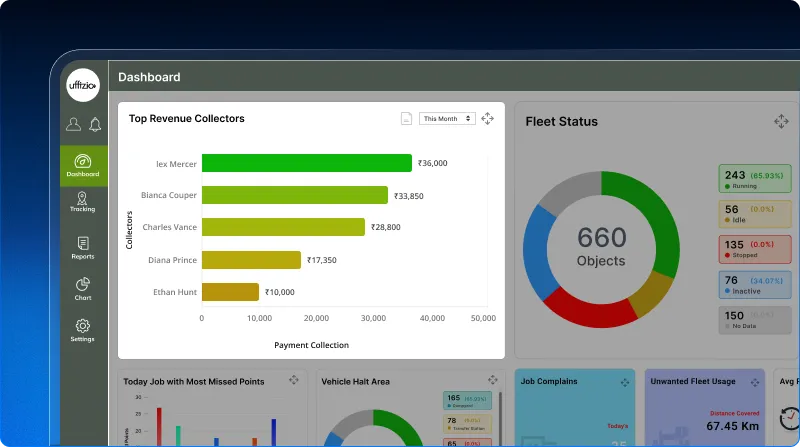Click the 165 card in Vehicle Halt Area
This screenshot has width=800, height=447.
pyautogui.click(x=467, y=401)
